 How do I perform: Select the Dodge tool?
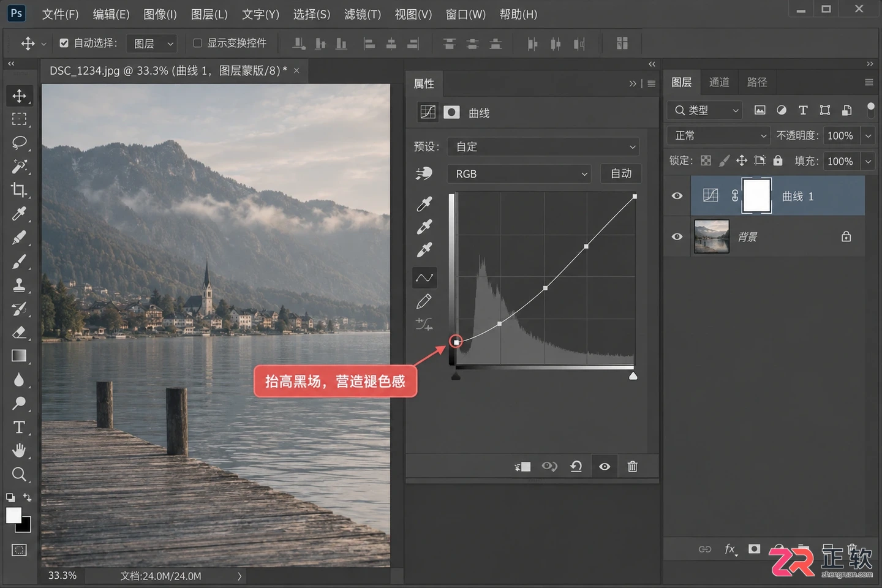coord(19,403)
